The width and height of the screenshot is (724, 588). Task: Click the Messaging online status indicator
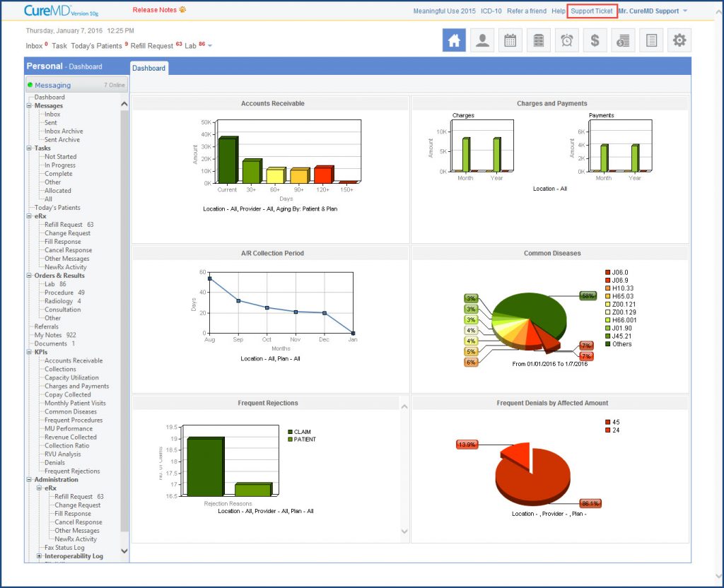(30, 85)
